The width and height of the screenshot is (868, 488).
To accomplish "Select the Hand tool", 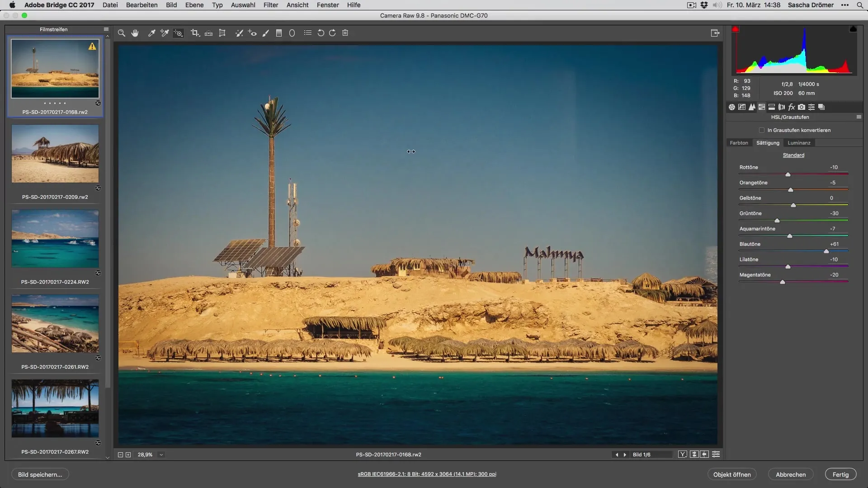I will [x=135, y=33].
